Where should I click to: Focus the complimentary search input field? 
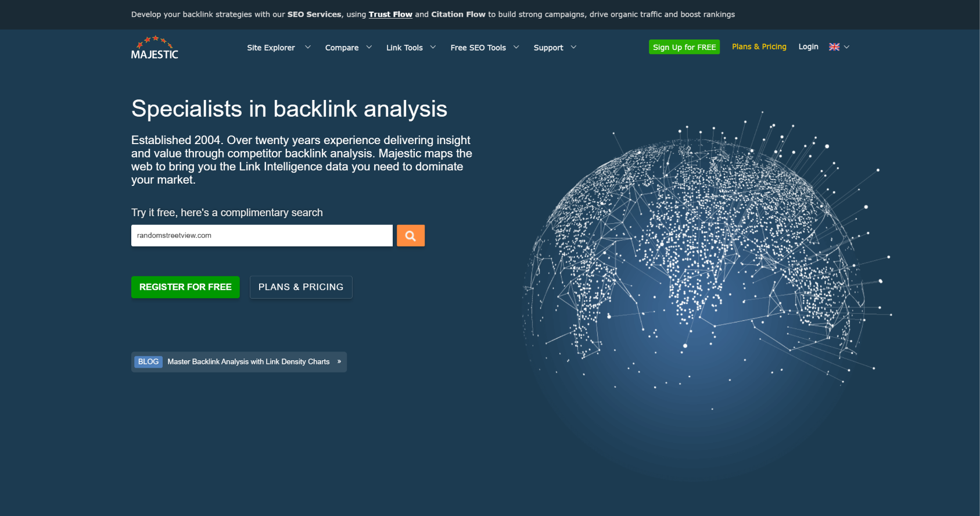[x=262, y=235]
